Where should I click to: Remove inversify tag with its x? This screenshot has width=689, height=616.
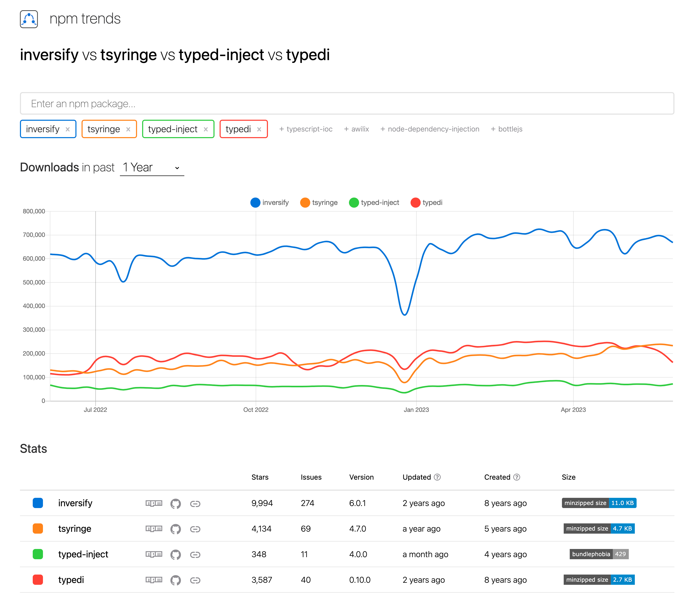(x=68, y=129)
